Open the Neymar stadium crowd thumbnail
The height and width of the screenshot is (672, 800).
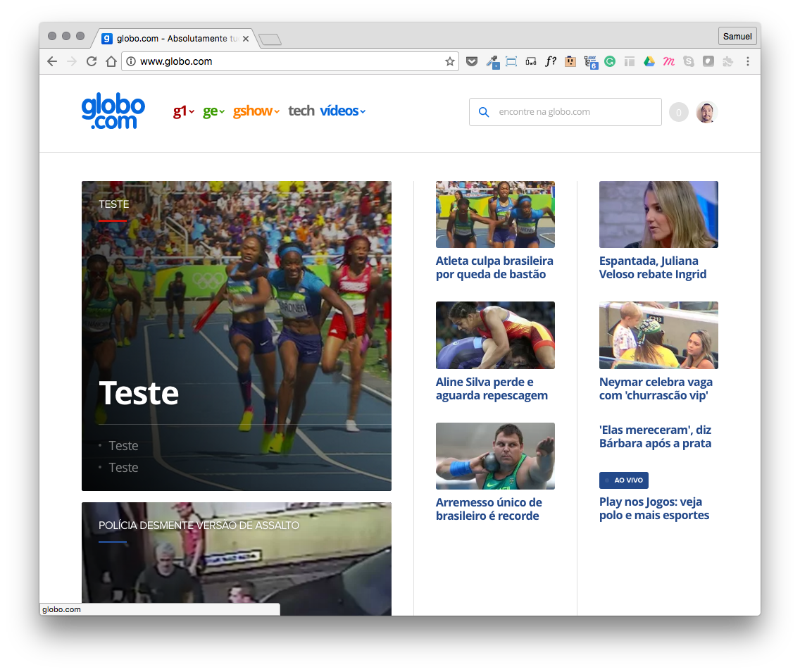[658, 335]
